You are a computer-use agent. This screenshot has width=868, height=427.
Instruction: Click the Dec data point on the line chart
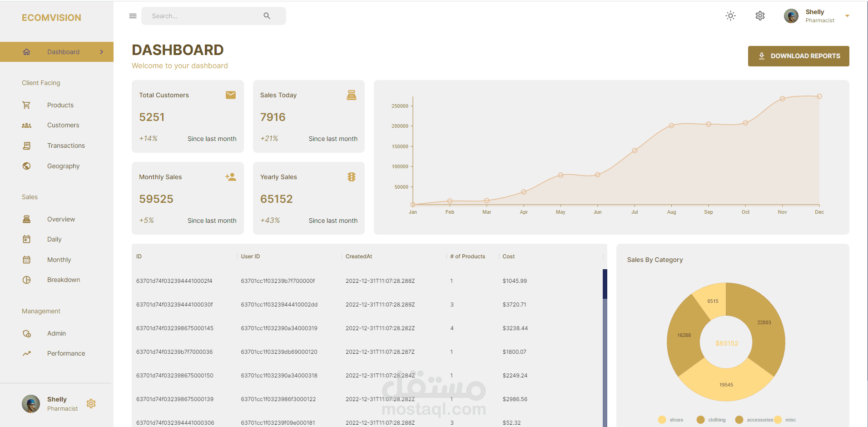[819, 96]
